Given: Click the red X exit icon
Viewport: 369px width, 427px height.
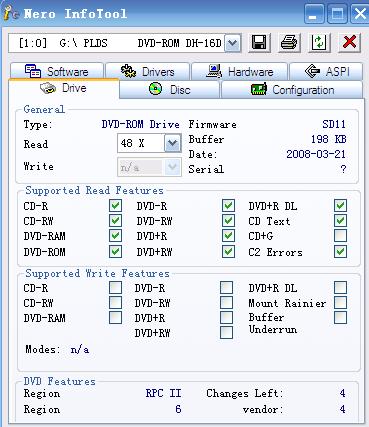Looking at the screenshot, I should point(349,43).
